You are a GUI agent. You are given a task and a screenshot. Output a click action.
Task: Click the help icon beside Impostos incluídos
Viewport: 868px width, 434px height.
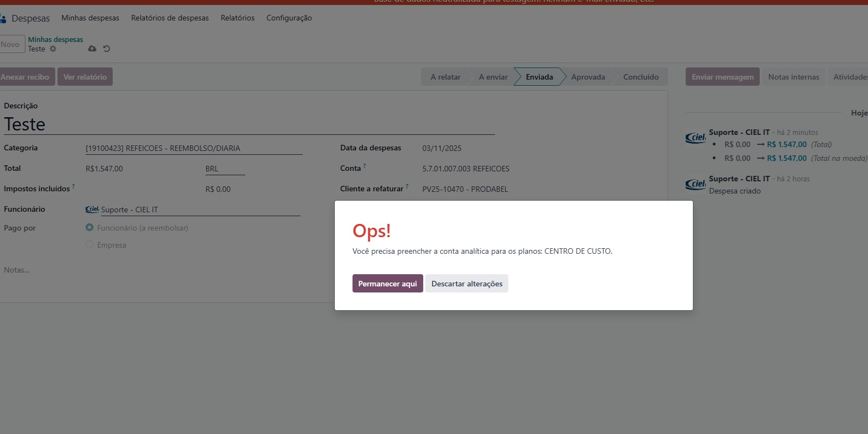point(73,186)
